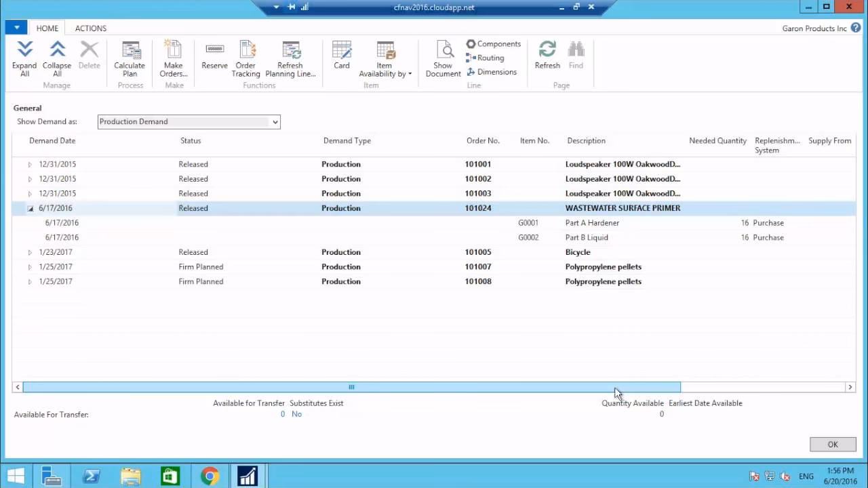Screen dimensions: 868x488
Task: Refresh the page with the Refresh icon
Action: coord(547,54)
